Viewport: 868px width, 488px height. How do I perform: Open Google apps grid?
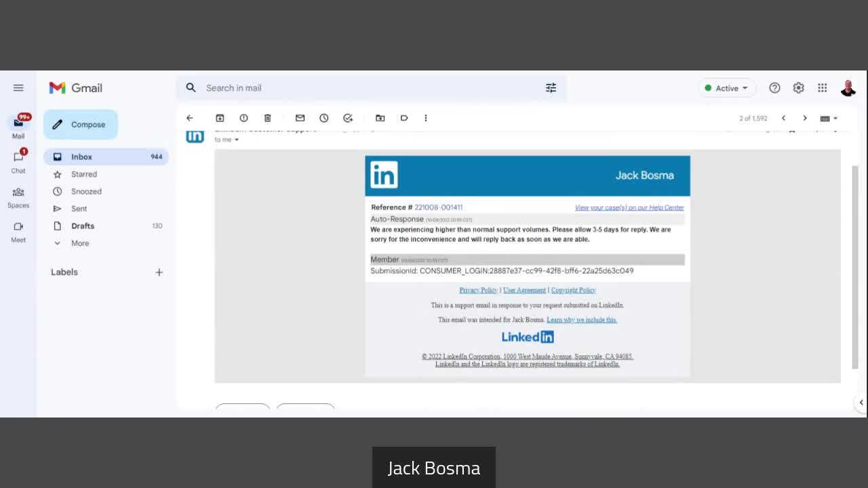[x=823, y=88]
